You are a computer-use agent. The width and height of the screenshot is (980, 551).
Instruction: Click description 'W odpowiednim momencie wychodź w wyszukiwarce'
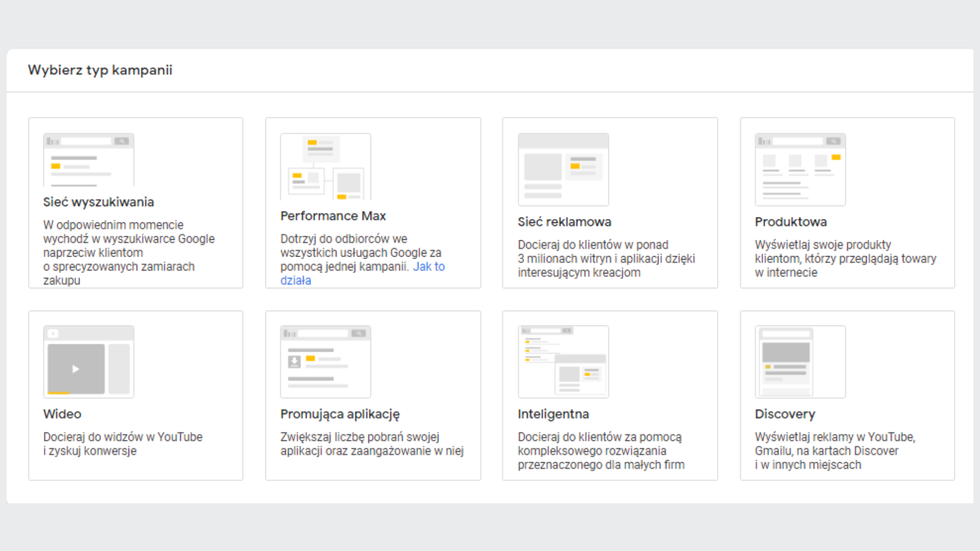tap(129, 253)
